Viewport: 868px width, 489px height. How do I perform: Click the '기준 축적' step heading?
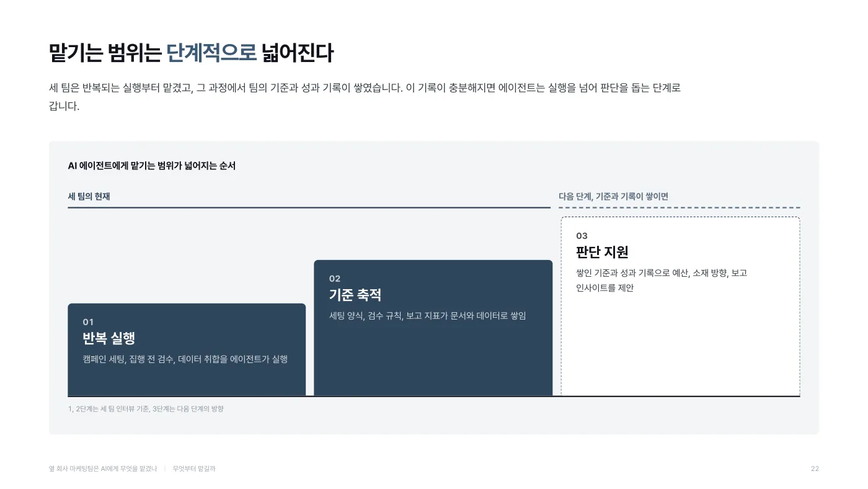pos(355,295)
